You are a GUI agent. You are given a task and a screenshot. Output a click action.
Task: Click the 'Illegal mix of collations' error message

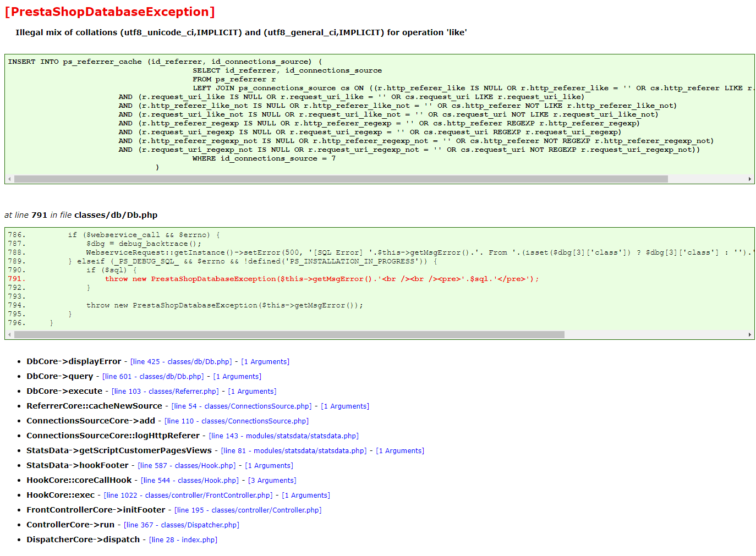(241, 32)
